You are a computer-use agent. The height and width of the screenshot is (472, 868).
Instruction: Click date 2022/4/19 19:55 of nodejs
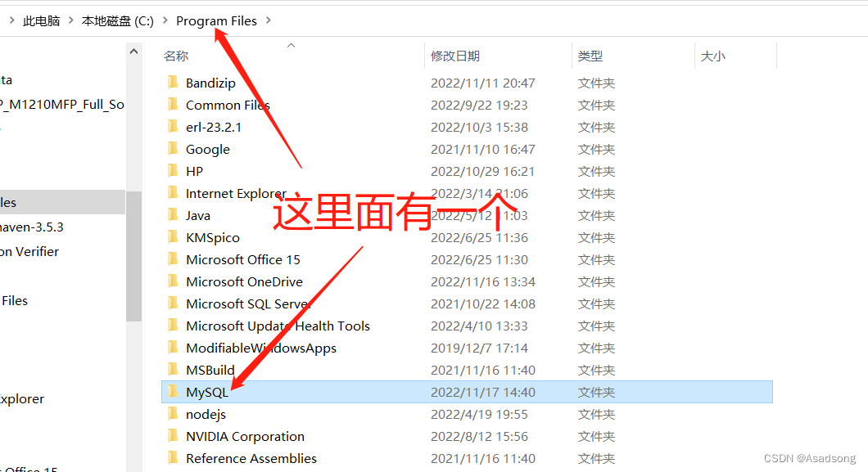[479, 415]
